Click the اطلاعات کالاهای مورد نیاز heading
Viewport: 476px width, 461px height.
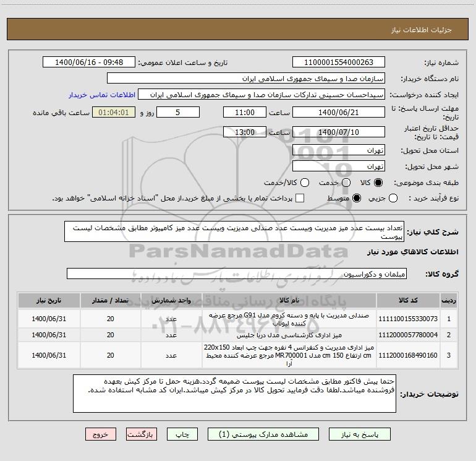point(412,252)
